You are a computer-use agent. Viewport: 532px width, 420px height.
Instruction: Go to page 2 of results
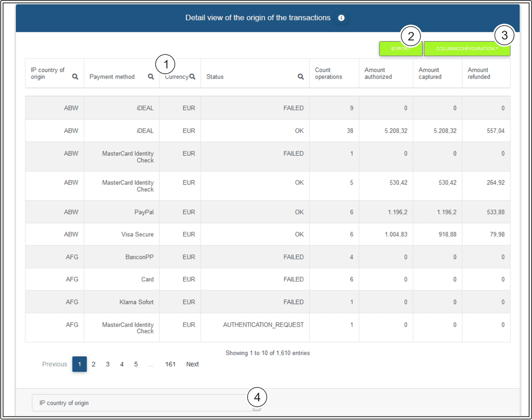[94, 364]
